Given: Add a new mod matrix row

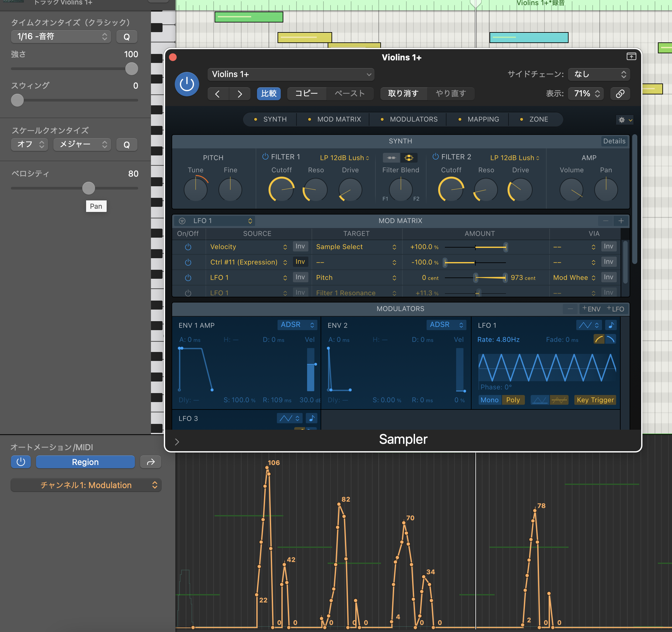Looking at the screenshot, I should coord(621,221).
